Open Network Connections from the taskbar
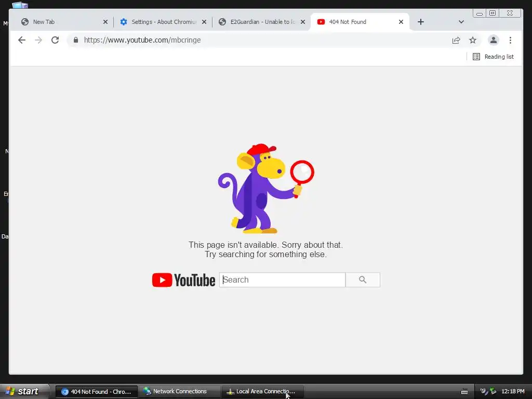Screen dimensions: 532x399 (x=179, y=392)
